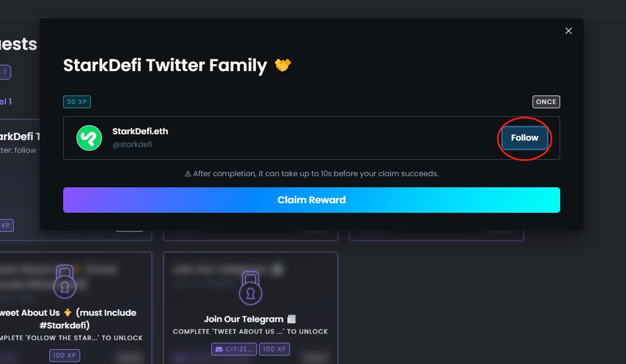The width and height of the screenshot is (626, 364).
Task: Click the Discord CITIZE... role badge
Action: coord(234,349)
